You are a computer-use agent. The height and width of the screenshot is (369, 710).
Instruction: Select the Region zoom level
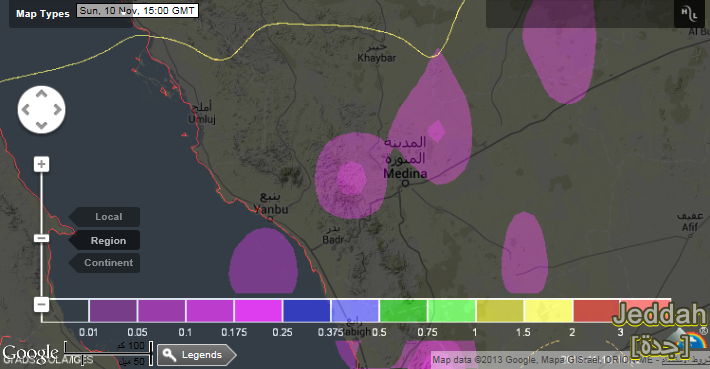tap(108, 240)
